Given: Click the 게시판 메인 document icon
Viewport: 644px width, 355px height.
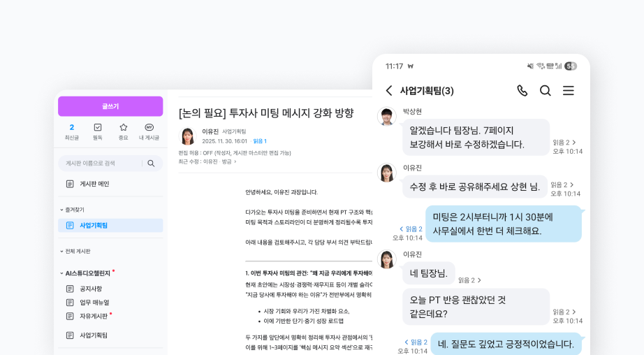Looking at the screenshot, I should [x=70, y=184].
